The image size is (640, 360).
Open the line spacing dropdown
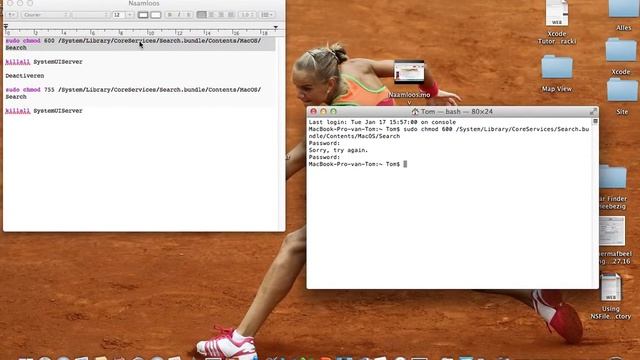247,15
